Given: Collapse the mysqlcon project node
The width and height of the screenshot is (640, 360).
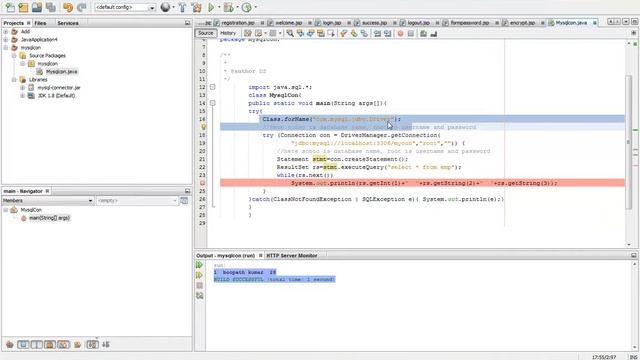Looking at the screenshot, I should pos(6,48).
